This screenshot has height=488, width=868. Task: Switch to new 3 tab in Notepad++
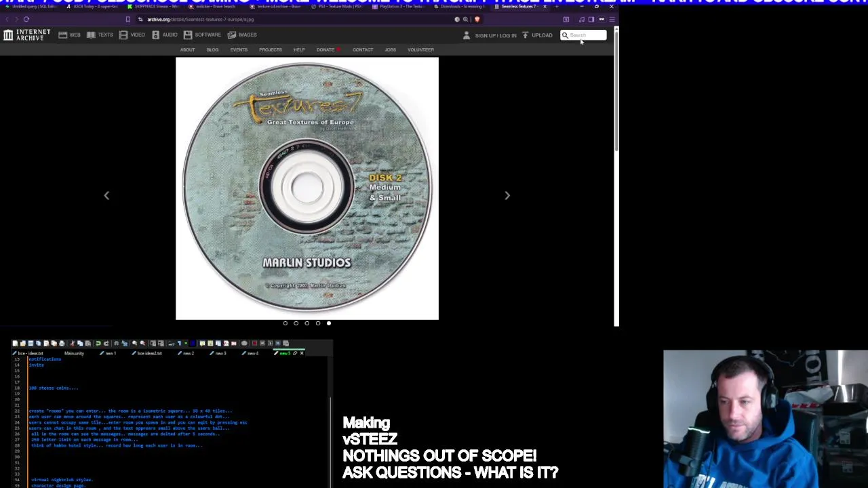click(219, 353)
